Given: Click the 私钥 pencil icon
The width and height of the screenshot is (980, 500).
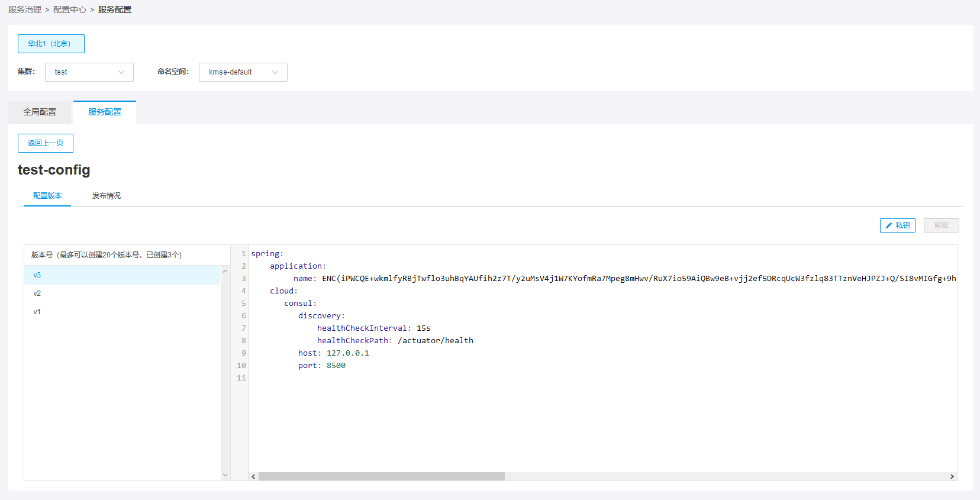Looking at the screenshot, I should pyautogui.click(x=888, y=225).
